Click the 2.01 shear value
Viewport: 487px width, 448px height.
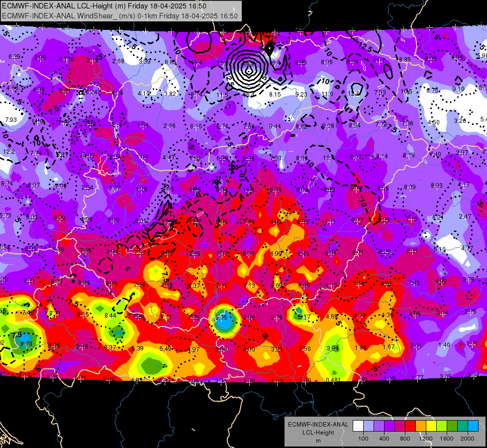point(416,346)
